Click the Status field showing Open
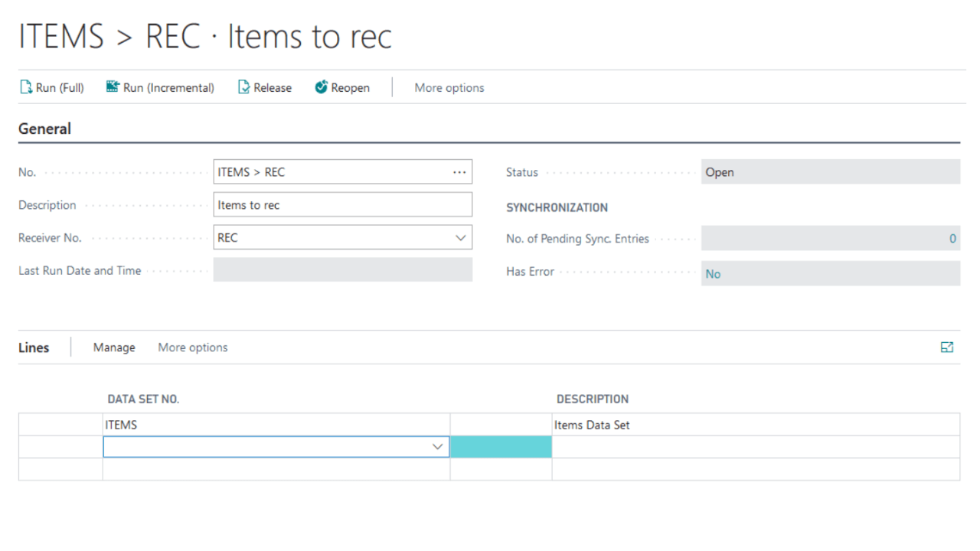 tap(831, 172)
